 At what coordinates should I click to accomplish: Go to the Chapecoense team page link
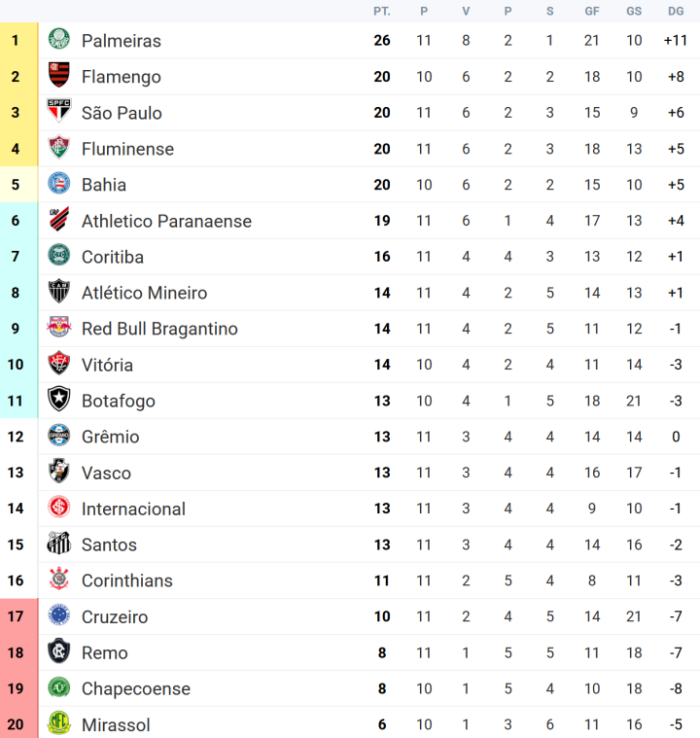pos(135,688)
